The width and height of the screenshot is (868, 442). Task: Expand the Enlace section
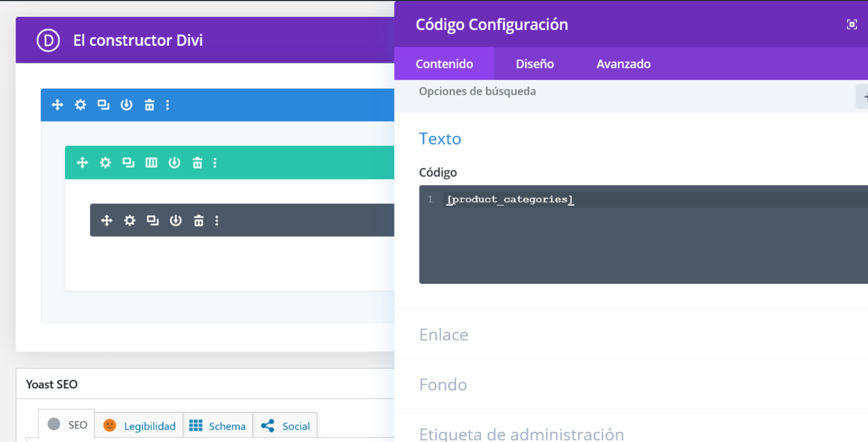click(x=444, y=335)
